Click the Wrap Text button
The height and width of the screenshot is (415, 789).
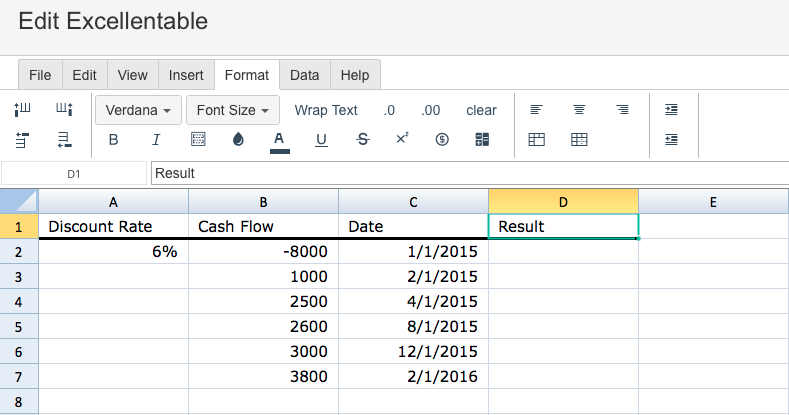(326, 110)
